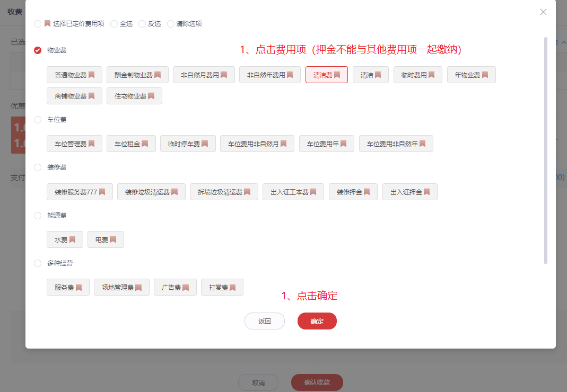
Task: Select the 车位管理费 fee item
Action: point(74,144)
